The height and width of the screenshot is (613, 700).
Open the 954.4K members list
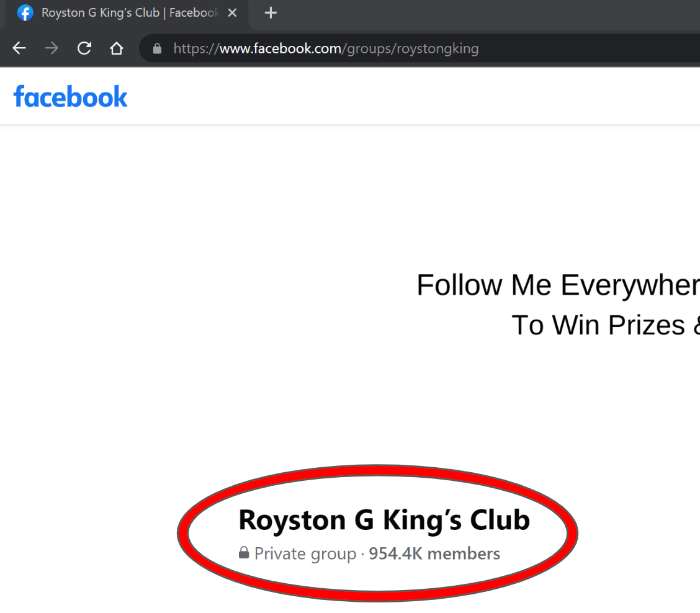coord(434,553)
